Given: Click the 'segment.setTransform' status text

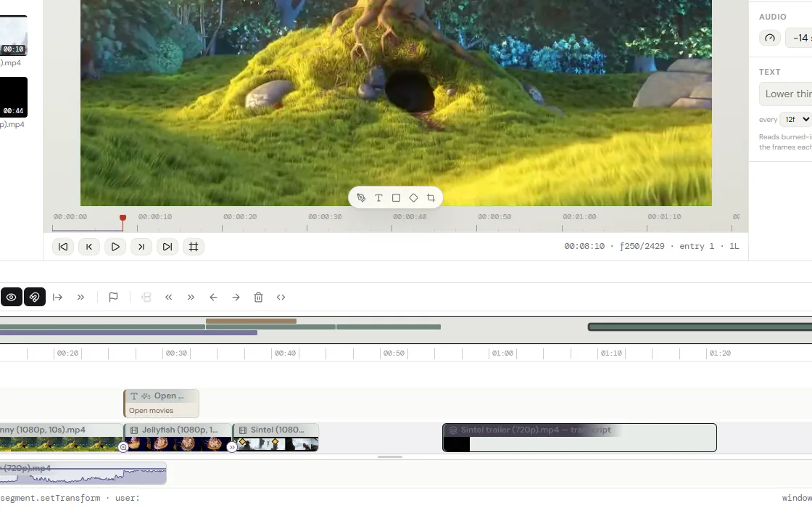Looking at the screenshot, I should pos(50,498).
